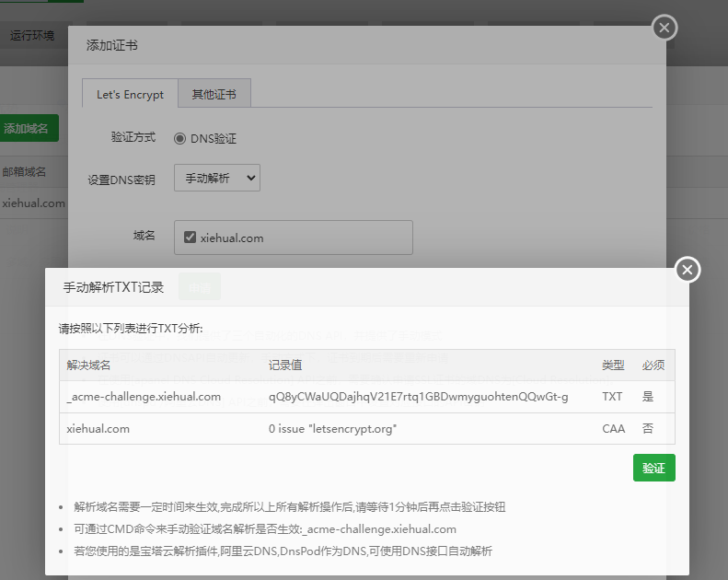Image resolution: width=728 pixels, height=580 pixels.
Task: Click the 0 issue "letsencrypt.org" record value
Action: pyautogui.click(x=332, y=429)
